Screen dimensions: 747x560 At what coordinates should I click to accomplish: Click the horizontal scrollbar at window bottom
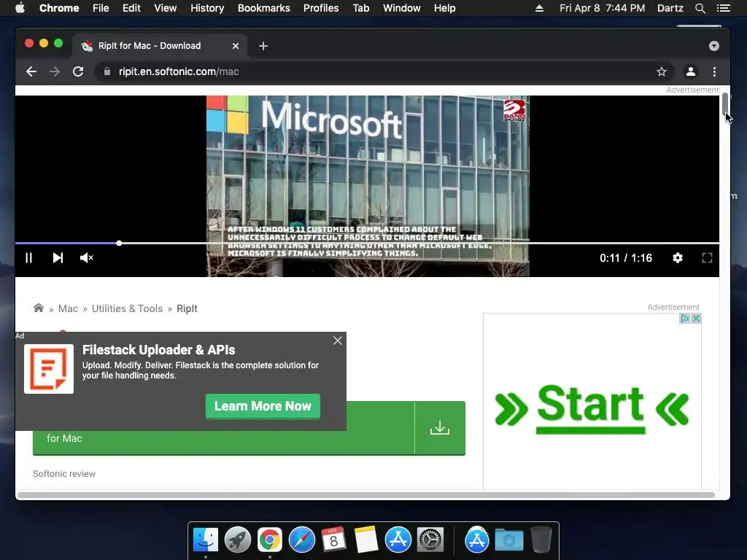click(366, 495)
